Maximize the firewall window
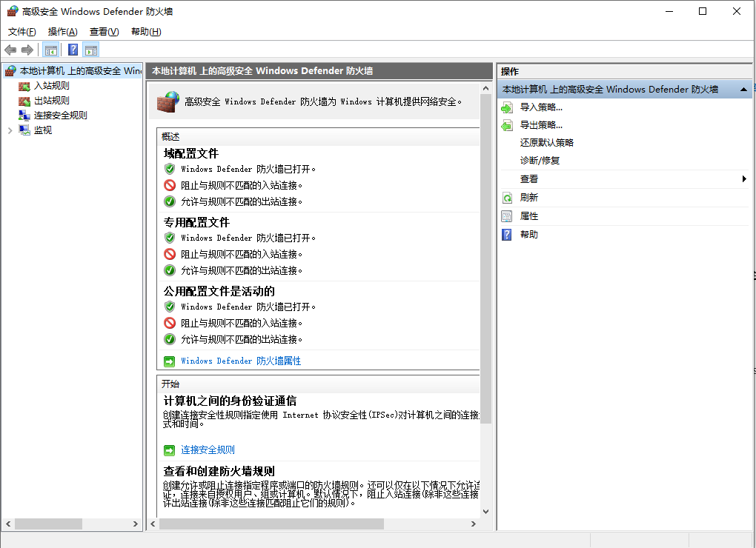 [703, 11]
